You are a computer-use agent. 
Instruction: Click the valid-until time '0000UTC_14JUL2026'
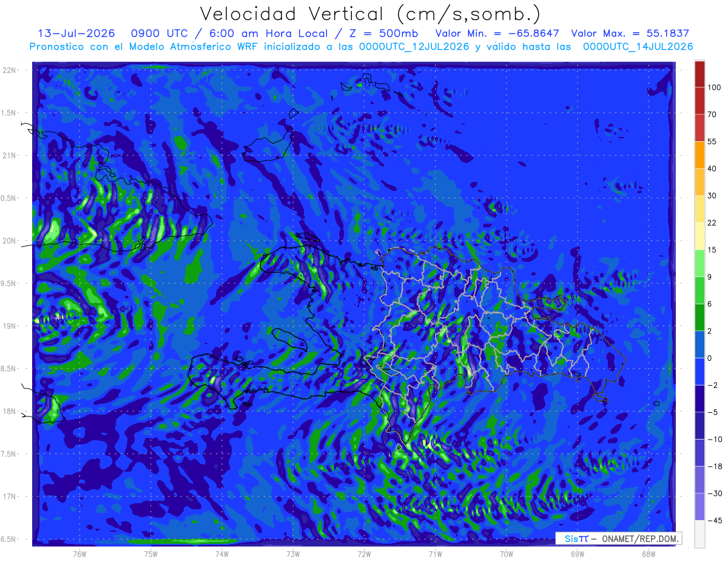point(638,47)
